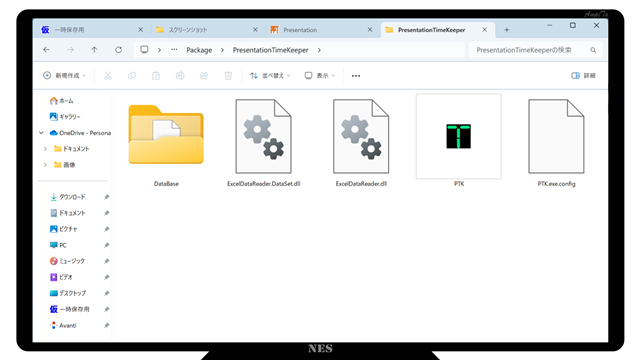Expand the 画像 folder node
Screen dimensions: 640x360
tap(45, 165)
